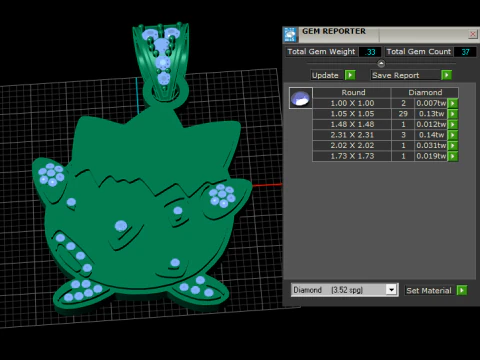This screenshot has height=360, width=480.
Task: Select the 1.00 X 1.00 size cell
Action: (x=352, y=103)
